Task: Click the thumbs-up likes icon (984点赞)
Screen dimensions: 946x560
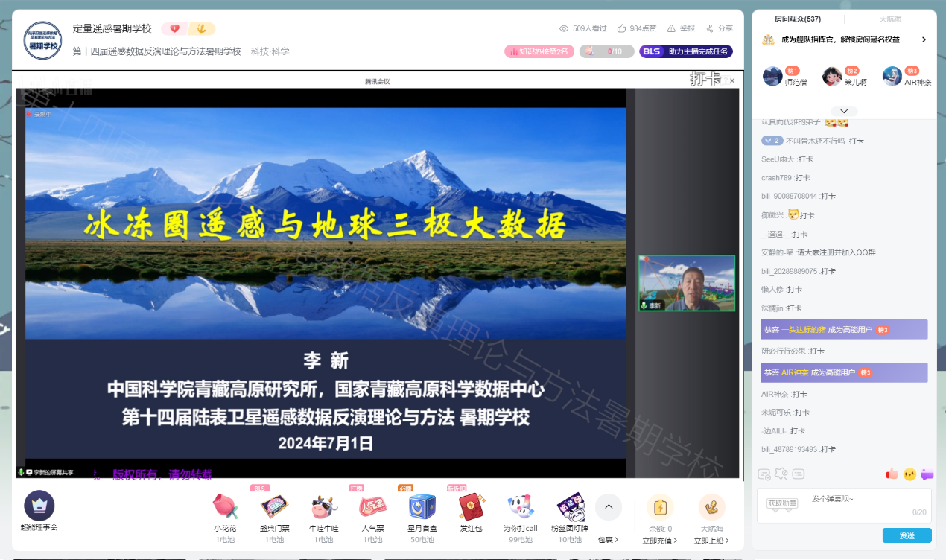Action: pyautogui.click(x=622, y=28)
